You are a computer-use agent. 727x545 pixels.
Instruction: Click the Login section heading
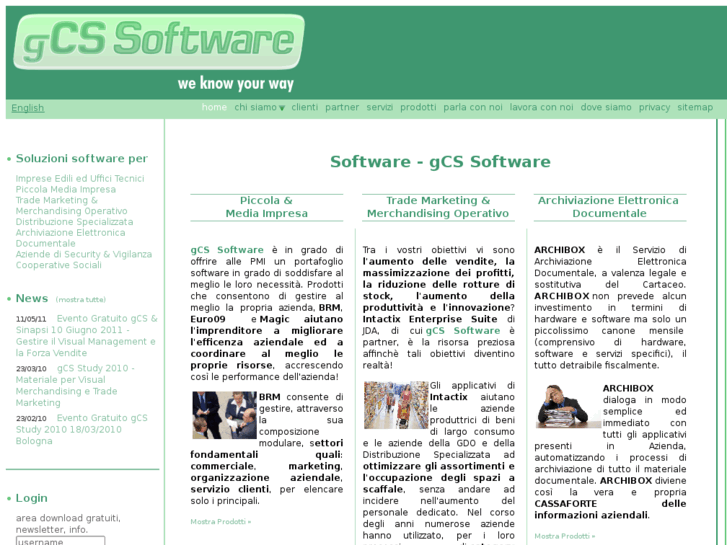[x=32, y=498]
